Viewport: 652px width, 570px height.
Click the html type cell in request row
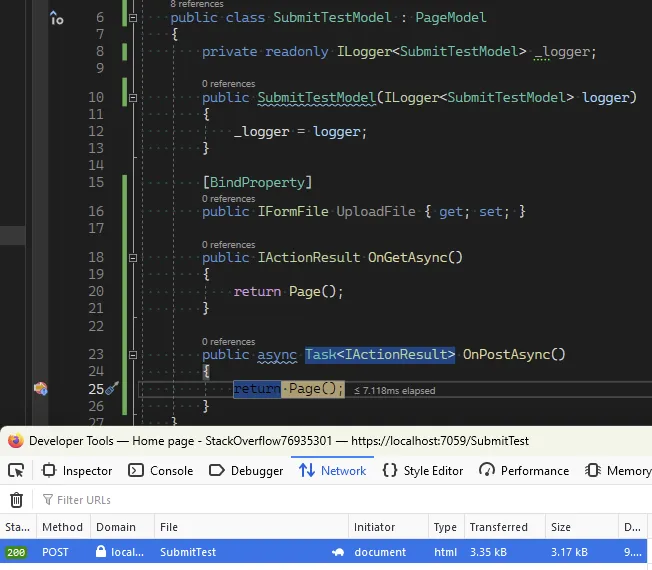pyautogui.click(x=445, y=552)
